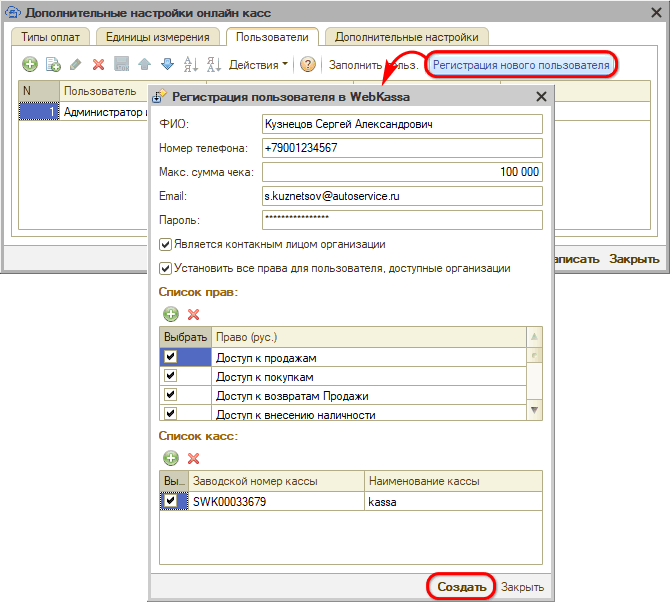Remove cash register in Список касс
670x602 pixels.
194,458
